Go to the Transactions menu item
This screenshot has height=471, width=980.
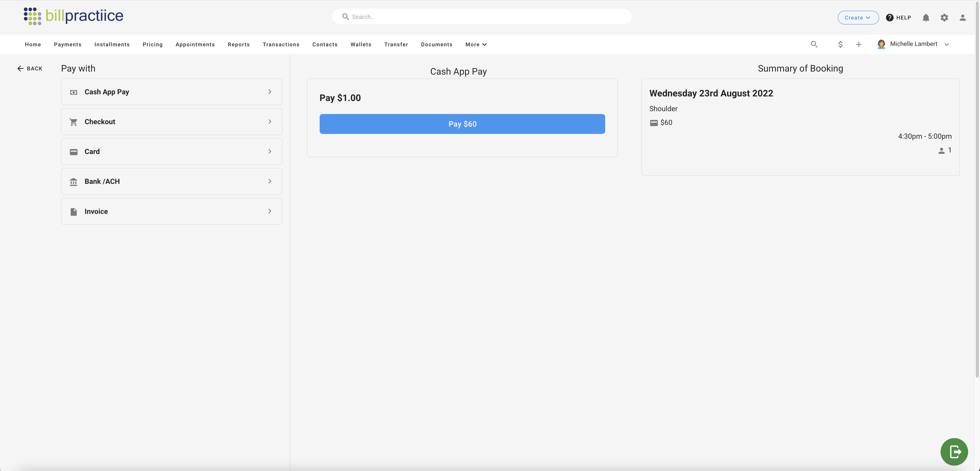[281, 44]
